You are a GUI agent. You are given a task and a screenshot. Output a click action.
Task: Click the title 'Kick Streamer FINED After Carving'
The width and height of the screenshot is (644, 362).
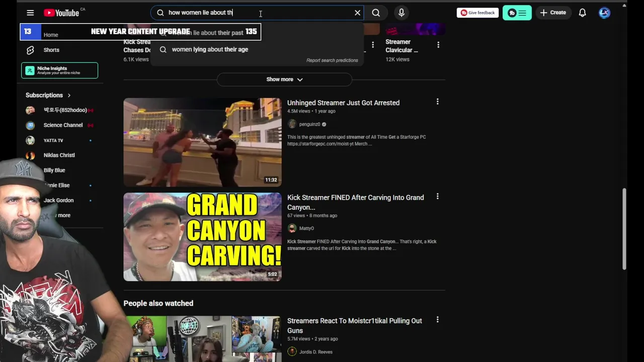coord(355,202)
